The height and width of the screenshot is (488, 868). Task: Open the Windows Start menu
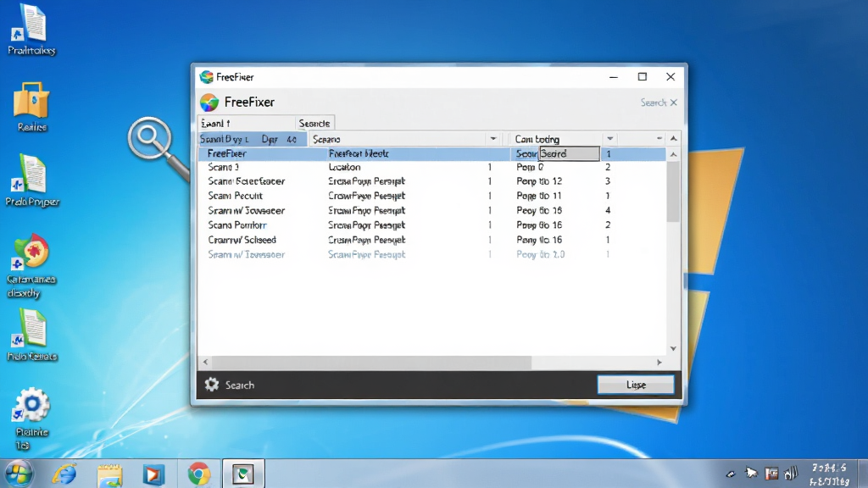tap(19, 474)
